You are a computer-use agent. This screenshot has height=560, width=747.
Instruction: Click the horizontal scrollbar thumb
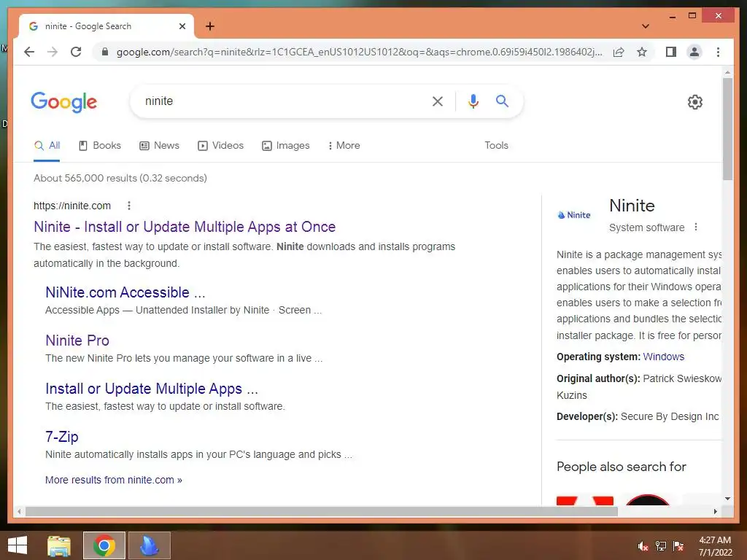tap(322, 511)
